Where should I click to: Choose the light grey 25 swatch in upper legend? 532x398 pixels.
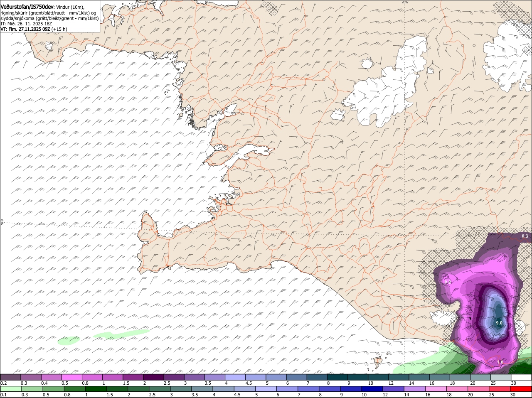[x=501, y=377]
